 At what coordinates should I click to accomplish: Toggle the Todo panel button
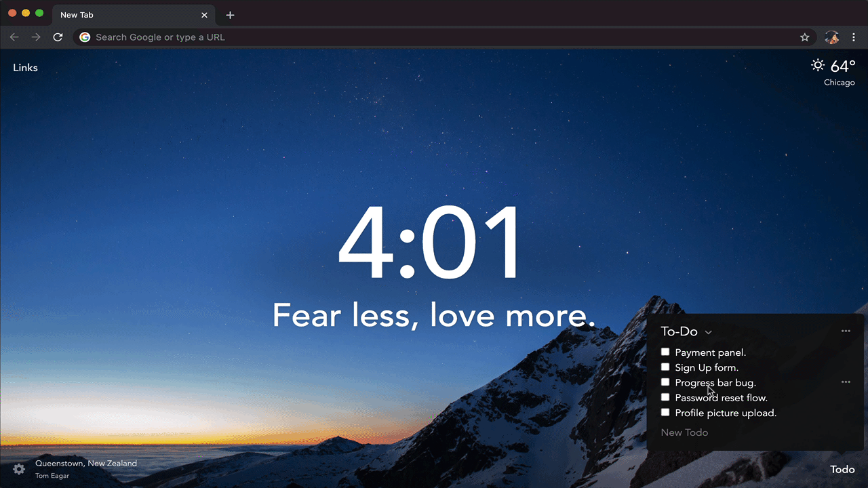[x=842, y=469]
